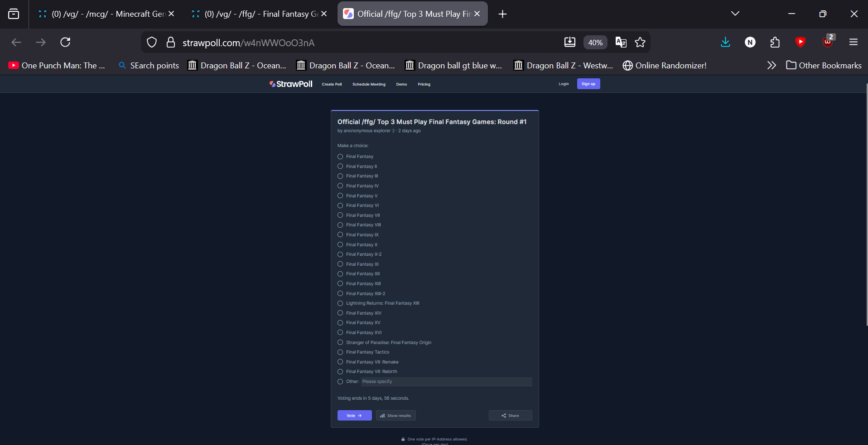Click the Sign up button
Viewport: 868px width, 445px height.
click(588, 84)
